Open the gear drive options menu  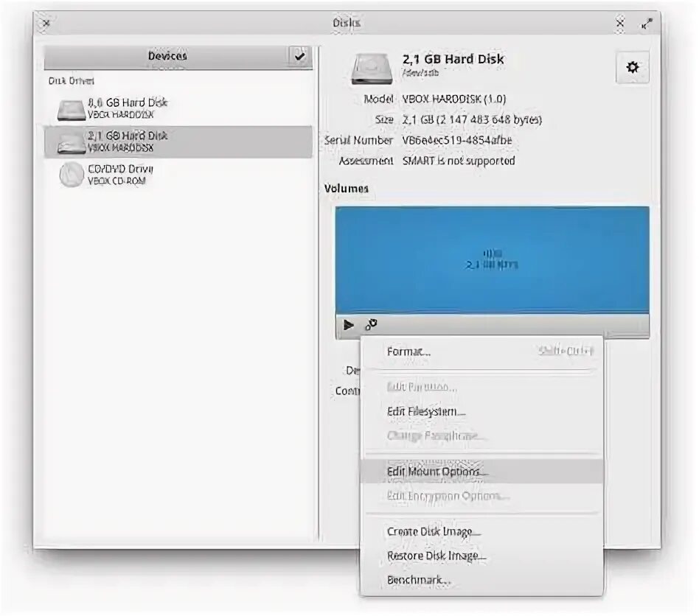[632, 67]
